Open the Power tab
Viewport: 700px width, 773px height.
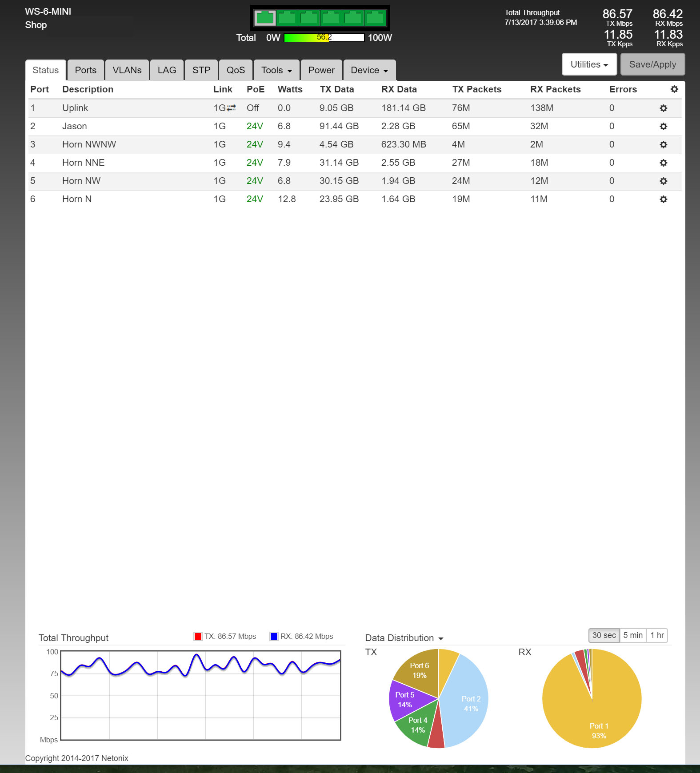coord(321,70)
